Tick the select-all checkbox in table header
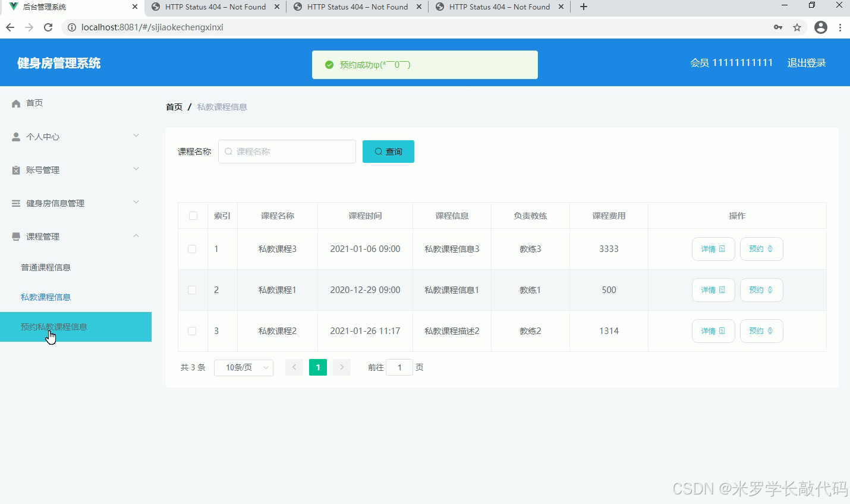The image size is (850, 504). 193,216
